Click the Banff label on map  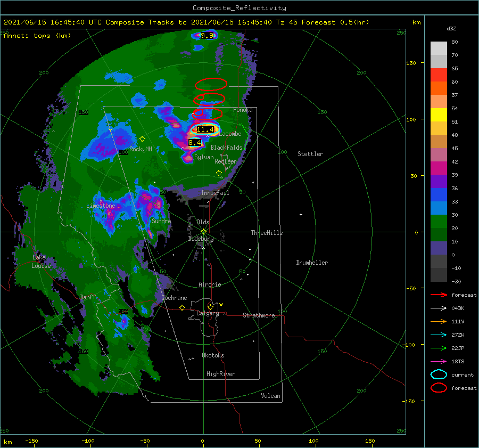coord(88,297)
